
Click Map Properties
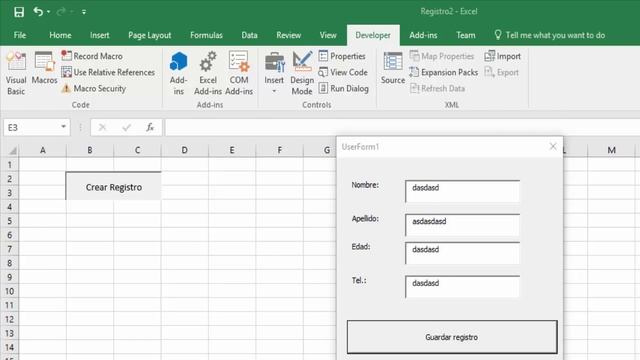[442, 56]
